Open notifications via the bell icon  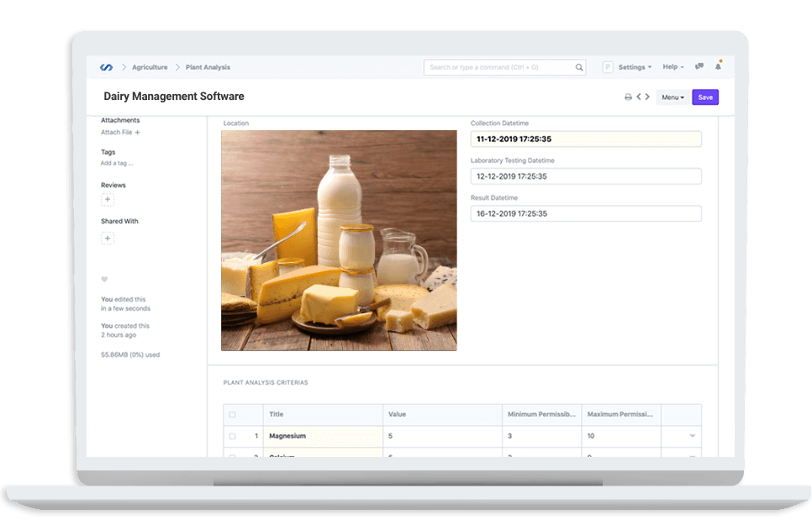coord(719,66)
